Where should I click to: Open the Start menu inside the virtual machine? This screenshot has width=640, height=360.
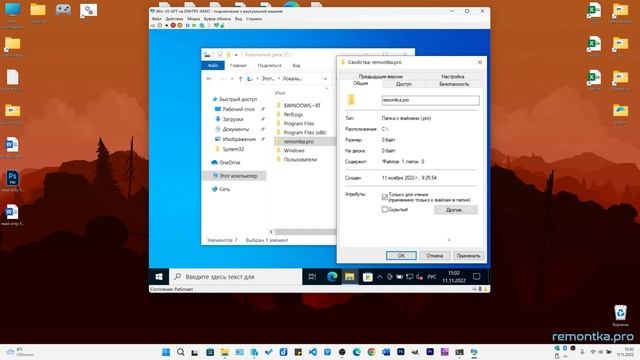click(x=159, y=276)
